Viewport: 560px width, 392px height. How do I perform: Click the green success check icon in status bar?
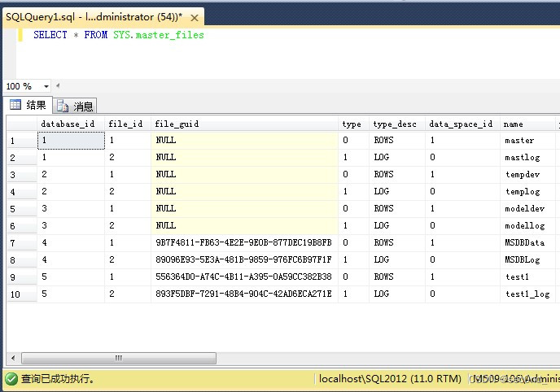coord(11,378)
